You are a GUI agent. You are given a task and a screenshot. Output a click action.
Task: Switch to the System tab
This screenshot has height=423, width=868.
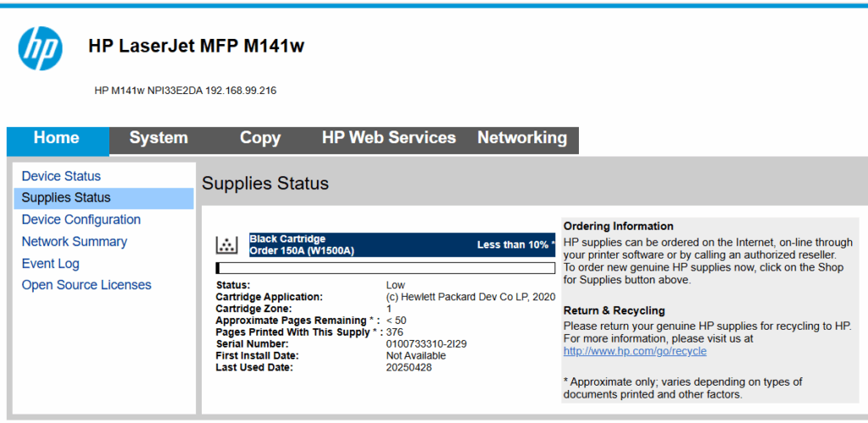point(159,138)
